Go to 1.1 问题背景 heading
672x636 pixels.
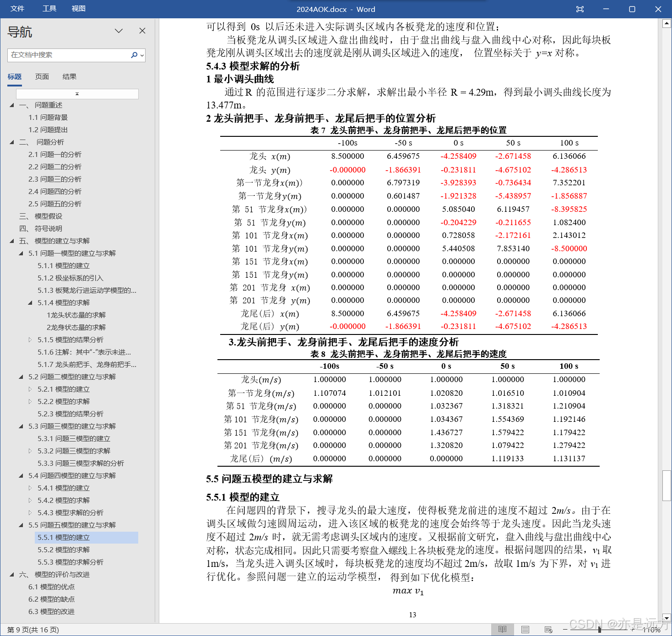tap(48, 118)
